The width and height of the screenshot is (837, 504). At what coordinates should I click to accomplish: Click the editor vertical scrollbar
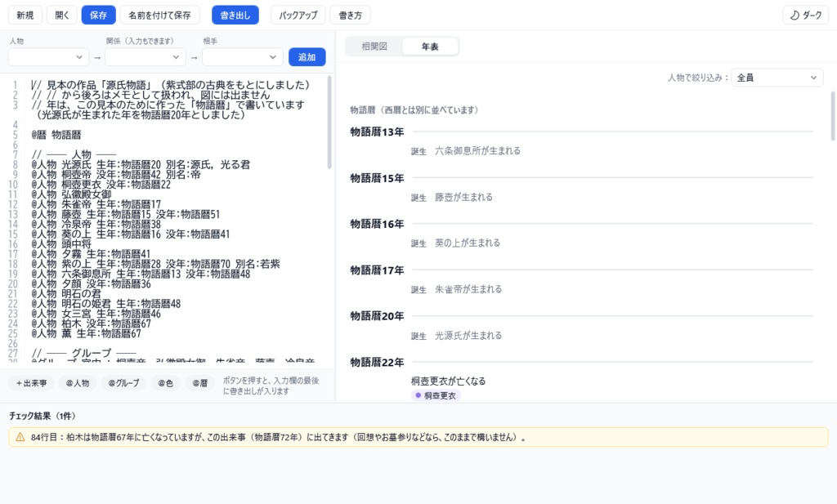click(x=329, y=122)
